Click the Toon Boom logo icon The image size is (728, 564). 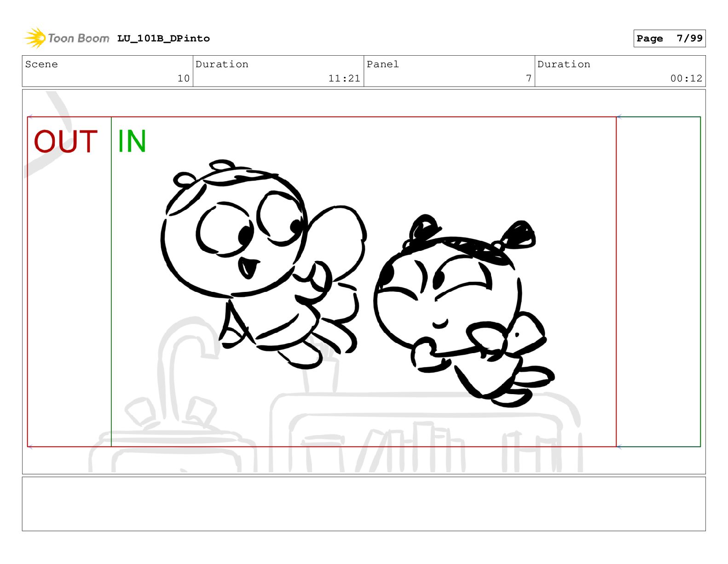[x=35, y=38]
